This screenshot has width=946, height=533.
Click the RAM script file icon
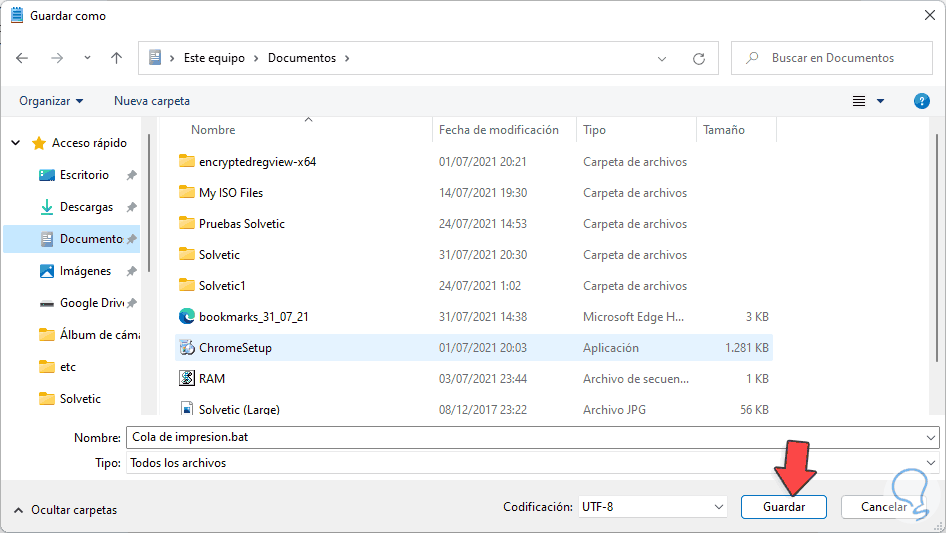click(186, 379)
